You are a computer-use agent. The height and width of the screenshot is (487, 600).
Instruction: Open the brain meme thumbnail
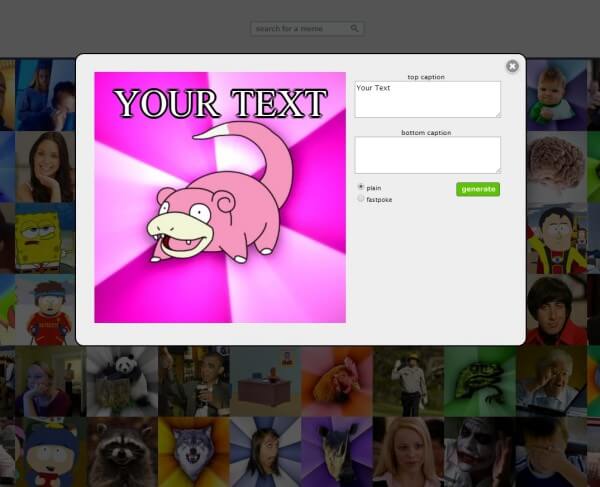[x=557, y=167]
